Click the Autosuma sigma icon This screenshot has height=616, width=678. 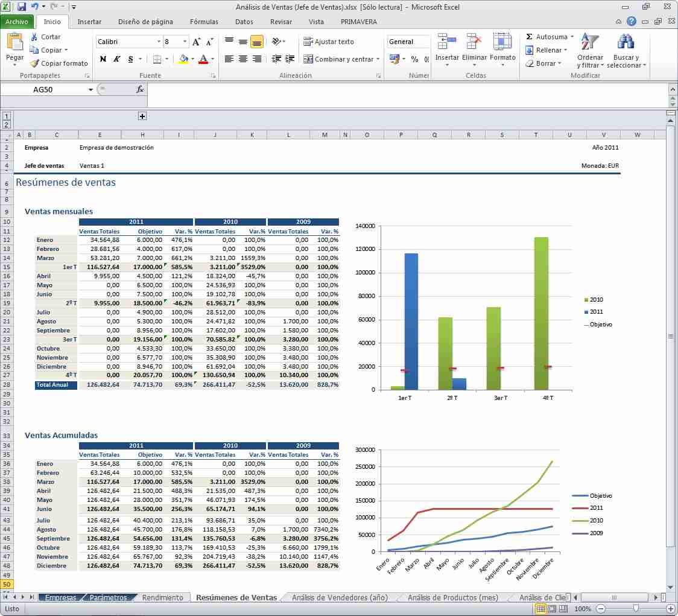[x=529, y=37]
